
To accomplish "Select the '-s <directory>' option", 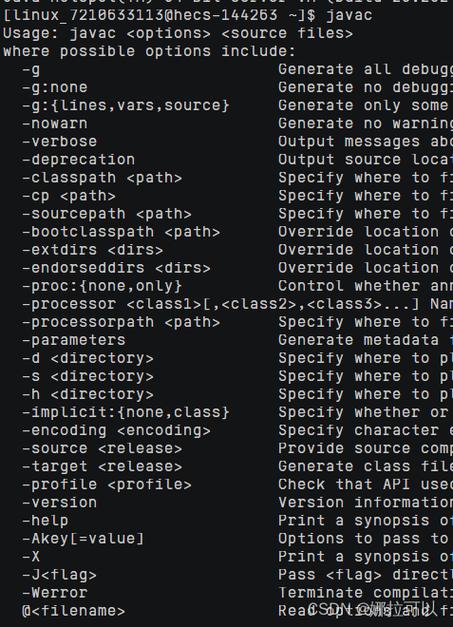I will click(x=88, y=376).
